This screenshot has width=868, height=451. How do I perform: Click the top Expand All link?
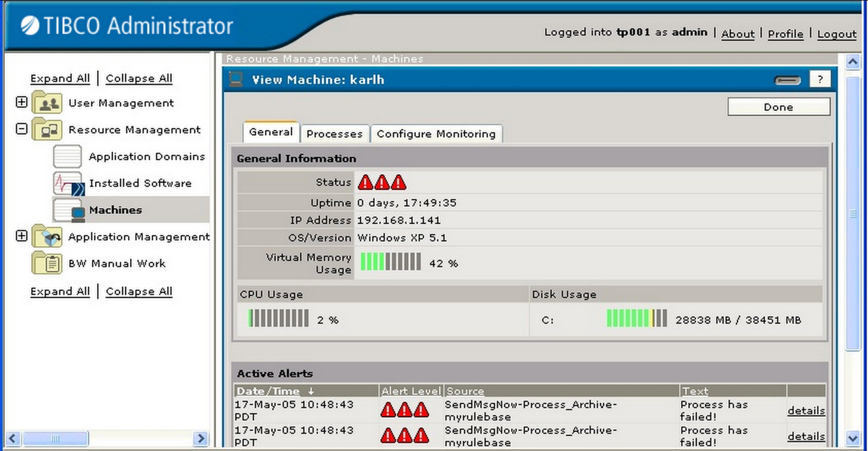(60, 78)
